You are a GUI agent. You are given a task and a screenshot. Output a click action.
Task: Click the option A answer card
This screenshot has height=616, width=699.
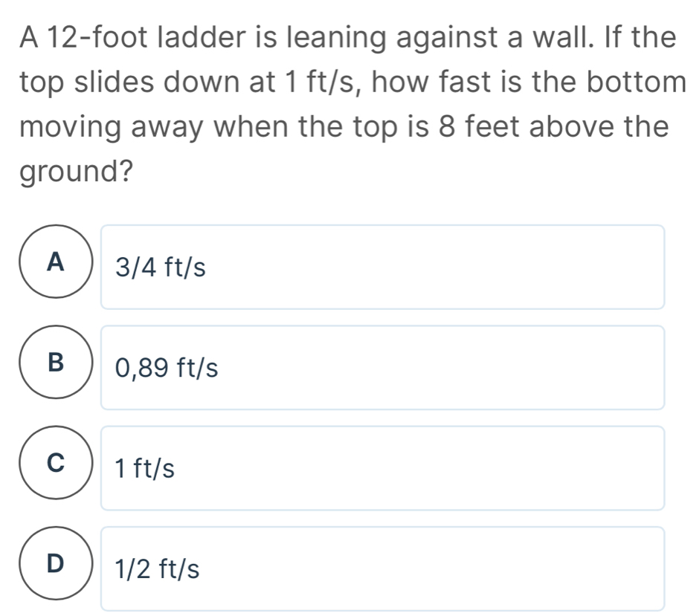pos(383,266)
